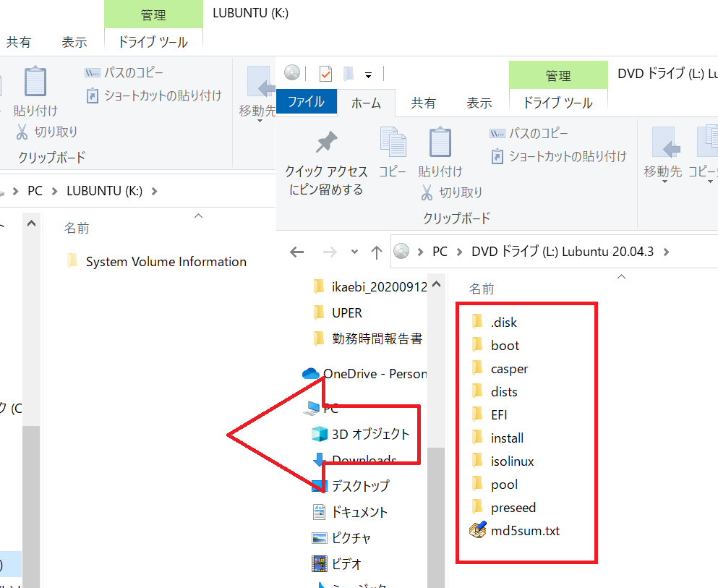Click LUBUNTU (K:) breadcrumb

(104, 191)
